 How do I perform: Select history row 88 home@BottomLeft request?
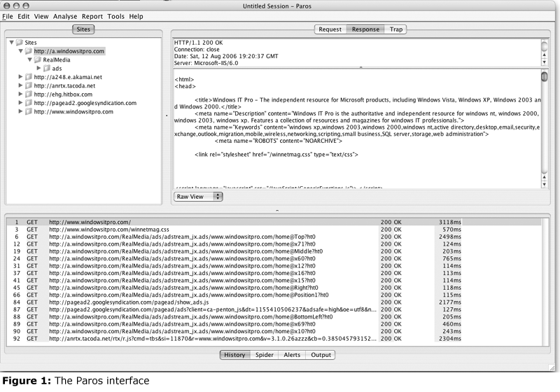tap(274, 316)
